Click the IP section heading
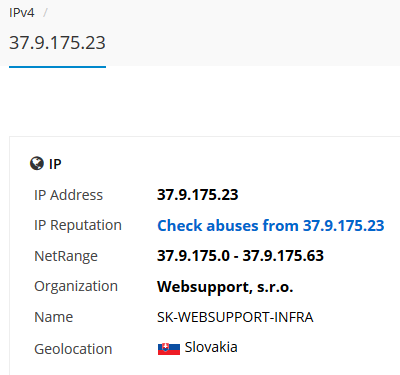 click(55, 164)
